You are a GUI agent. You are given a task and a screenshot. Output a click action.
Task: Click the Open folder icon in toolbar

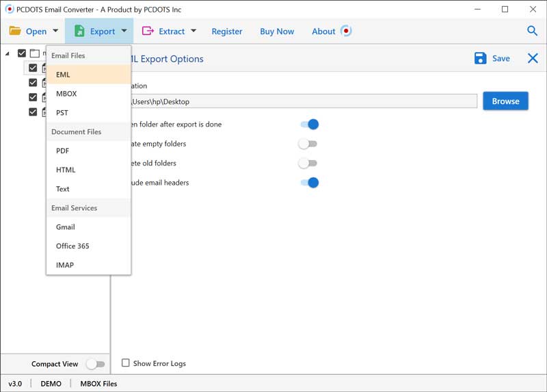coord(15,31)
